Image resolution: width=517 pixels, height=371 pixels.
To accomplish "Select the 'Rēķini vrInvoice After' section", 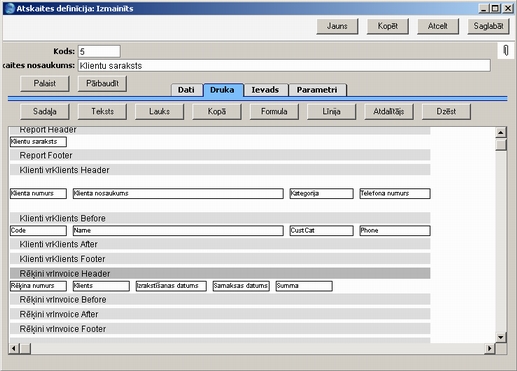I will pyautogui.click(x=220, y=314).
